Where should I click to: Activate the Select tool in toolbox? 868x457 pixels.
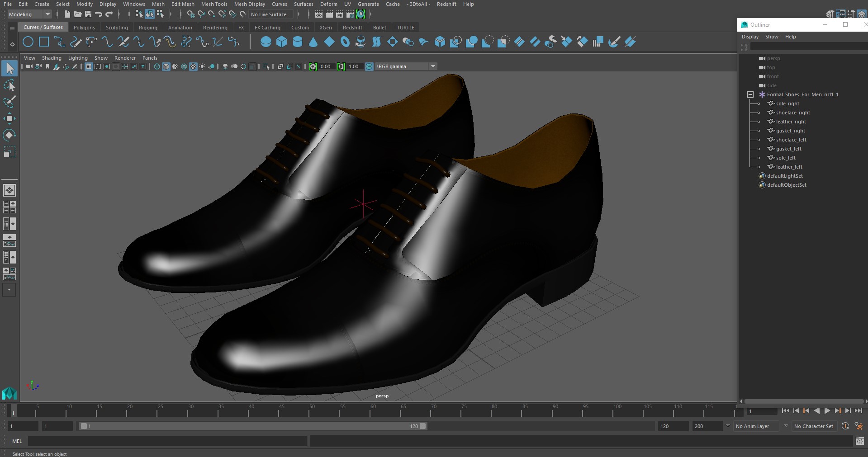(x=9, y=69)
